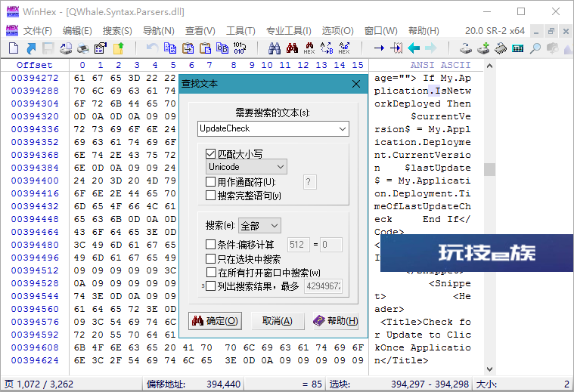574x392 pixels.
Task: Open the 搜索(S) menu
Action: (117, 31)
